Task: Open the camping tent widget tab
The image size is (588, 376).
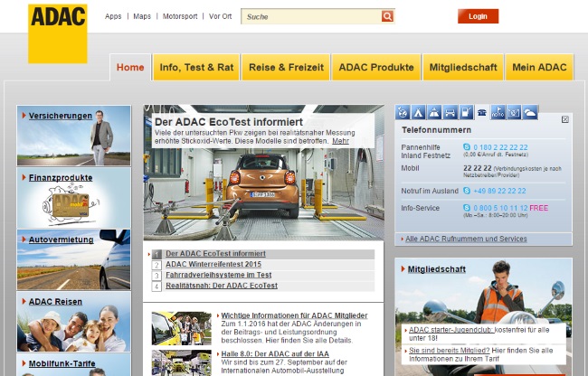Action: click(x=418, y=112)
